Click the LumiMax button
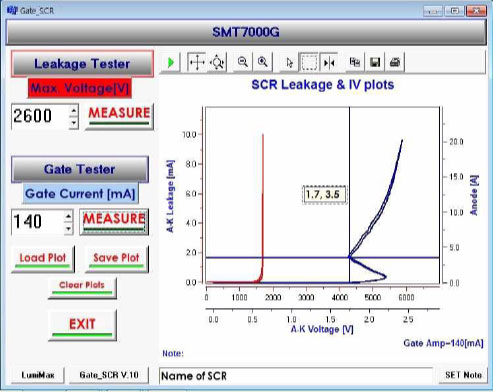 pyautogui.click(x=38, y=375)
